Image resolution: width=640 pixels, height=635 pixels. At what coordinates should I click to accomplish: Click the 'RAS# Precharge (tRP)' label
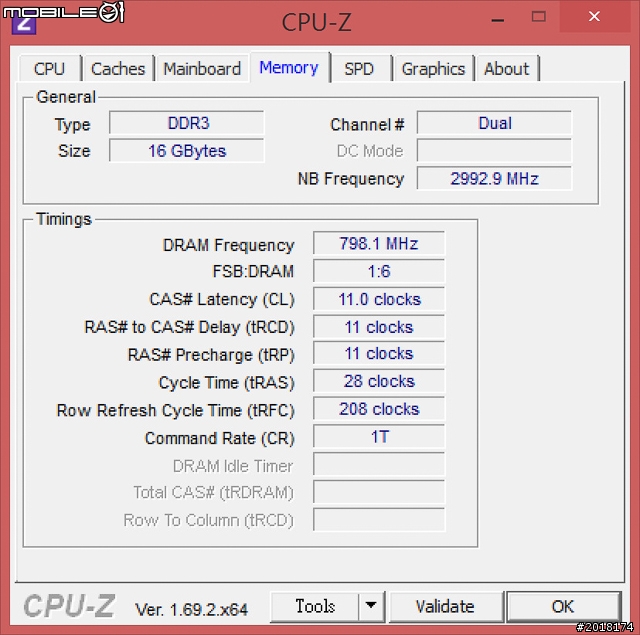coord(211,355)
